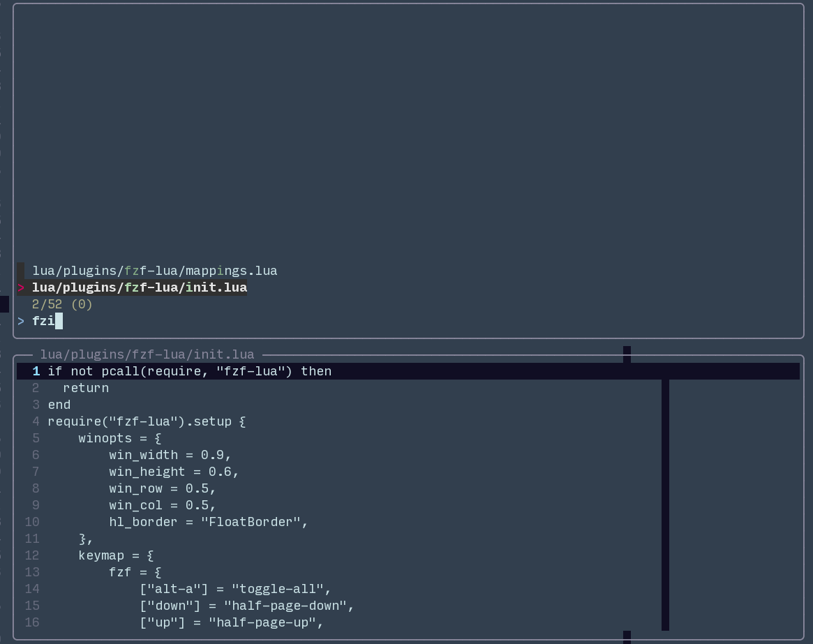Click the preview scrollbar on the right
The width and height of the screenshot is (813, 644).
click(663, 502)
